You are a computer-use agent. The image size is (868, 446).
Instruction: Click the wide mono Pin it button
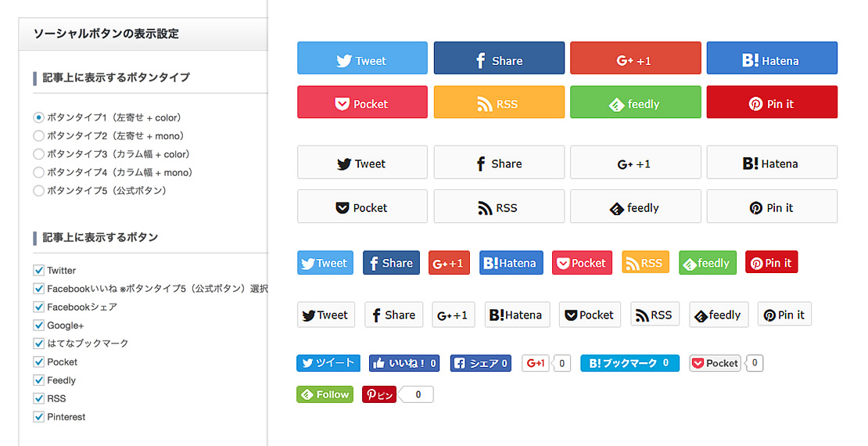(x=773, y=206)
